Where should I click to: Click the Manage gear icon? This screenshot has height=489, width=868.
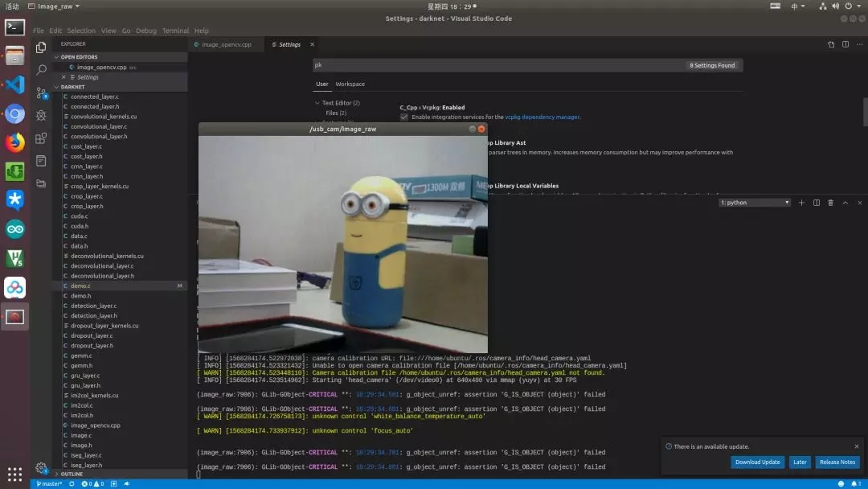pos(41,467)
